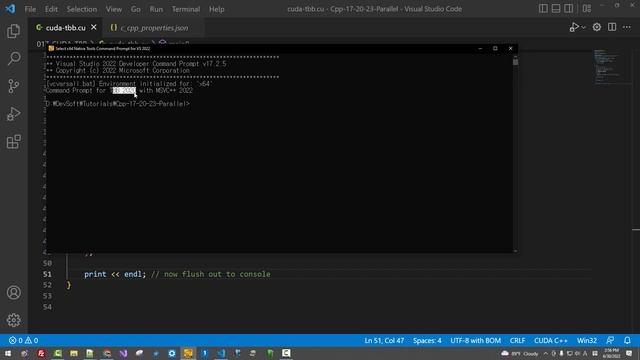640x360 pixels.
Task: Change language mode via CUDA C++
Action: 551,340
